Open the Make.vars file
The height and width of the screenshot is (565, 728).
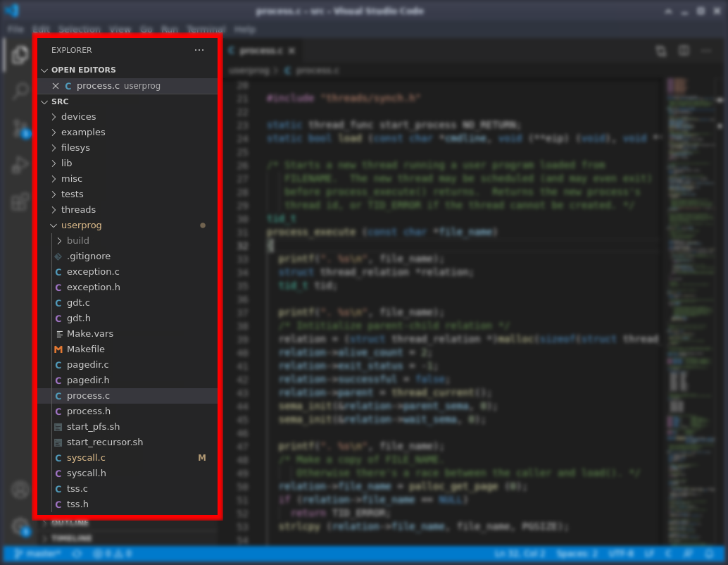(127, 334)
